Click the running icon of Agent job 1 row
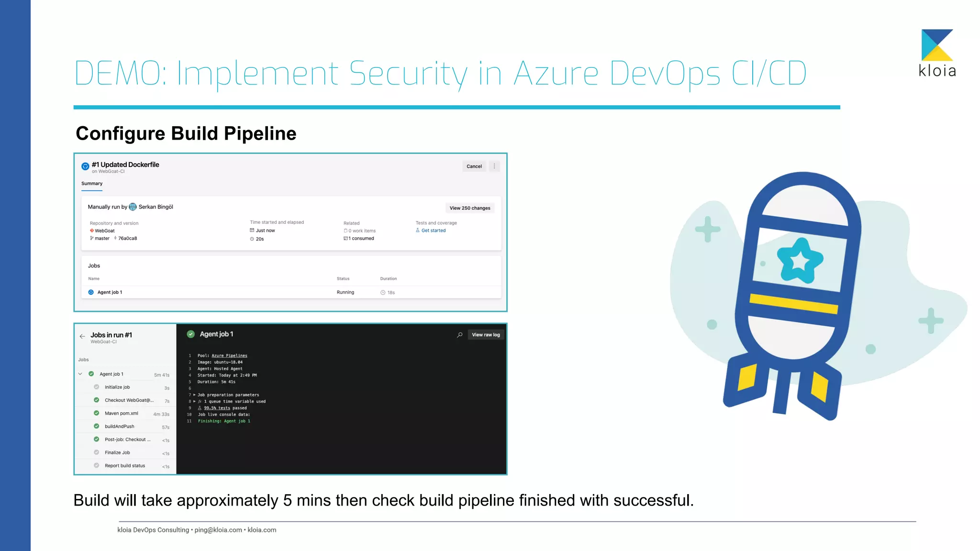 (x=91, y=292)
